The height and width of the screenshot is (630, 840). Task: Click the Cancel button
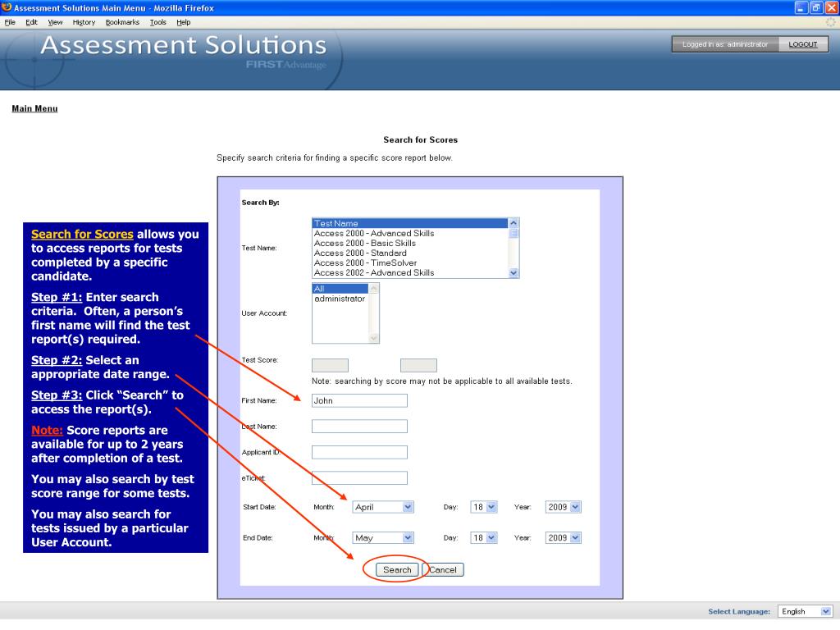(443, 570)
